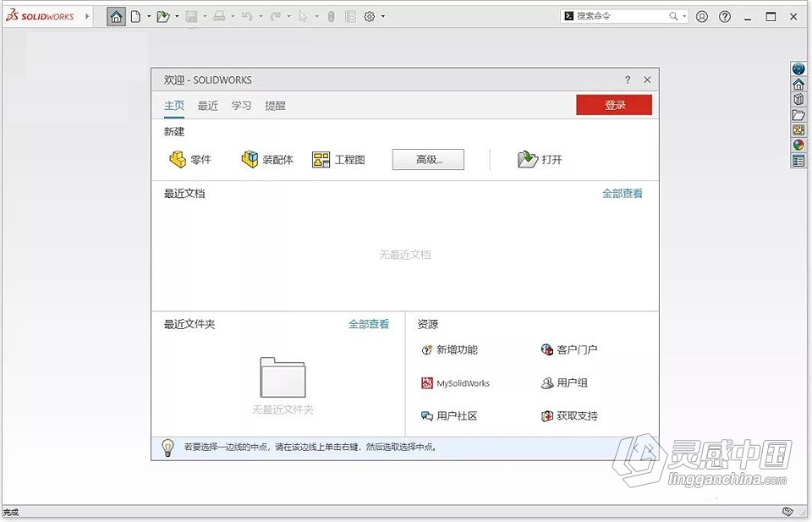Open the MySolidWorks resource link
Image resolution: width=812 pixels, height=522 pixels.
(456, 383)
